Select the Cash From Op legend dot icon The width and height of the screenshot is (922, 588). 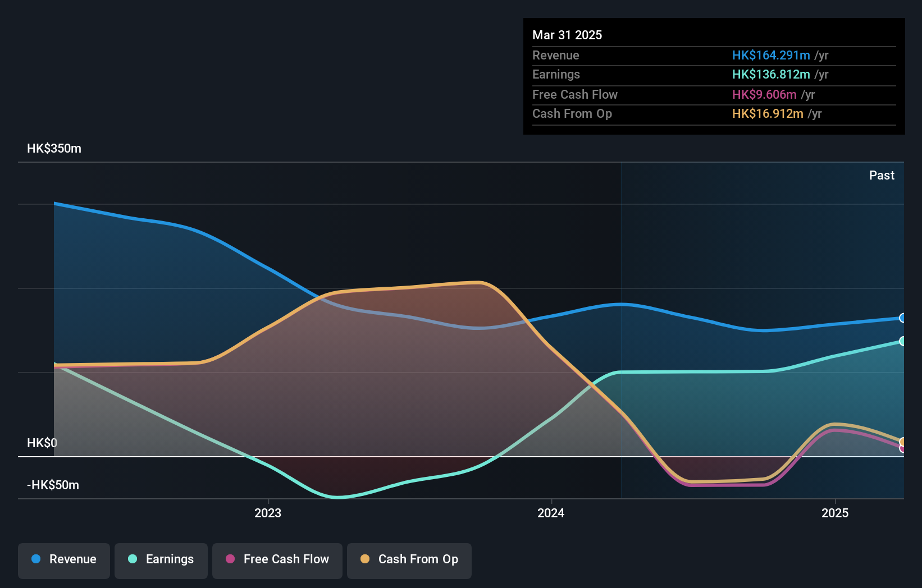point(365,559)
